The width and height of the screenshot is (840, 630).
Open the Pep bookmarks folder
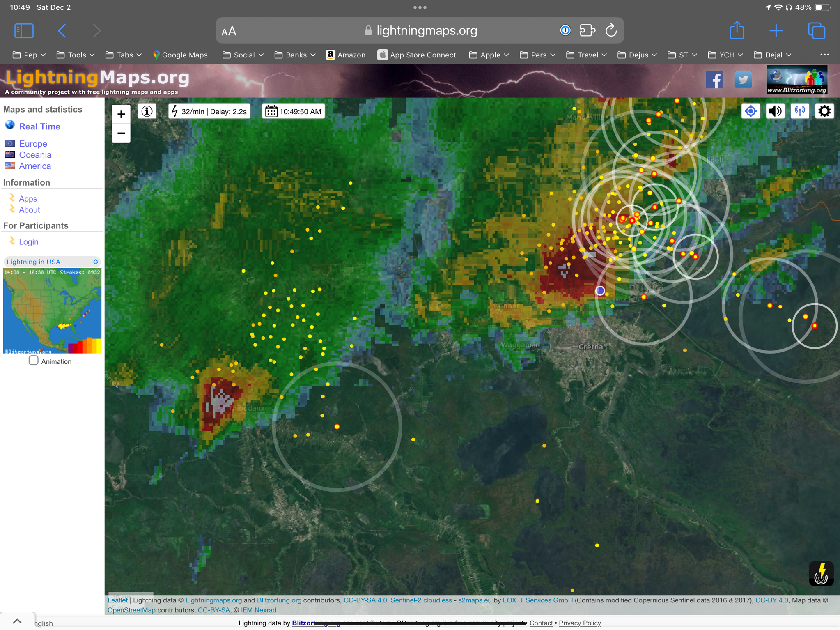coord(29,55)
